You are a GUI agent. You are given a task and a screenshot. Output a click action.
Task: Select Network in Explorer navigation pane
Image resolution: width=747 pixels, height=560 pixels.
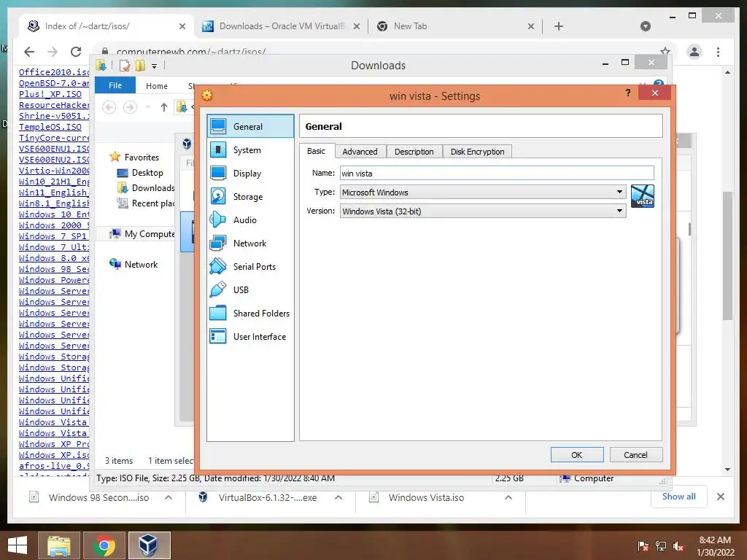coord(141,264)
